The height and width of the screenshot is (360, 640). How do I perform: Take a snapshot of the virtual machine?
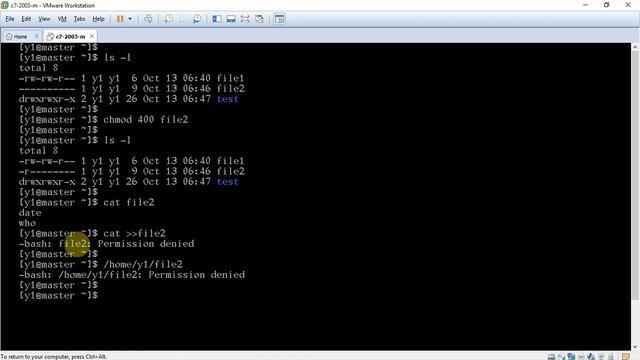click(x=169, y=19)
